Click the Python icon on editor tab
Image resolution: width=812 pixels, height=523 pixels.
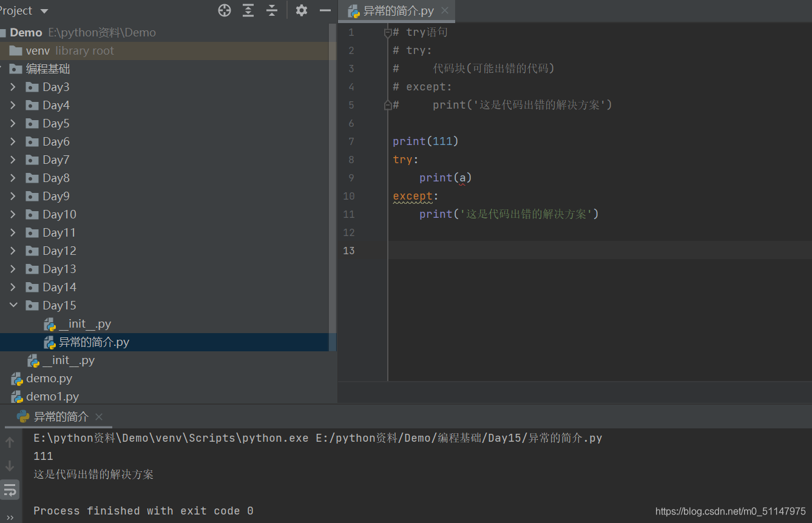click(x=354, y=12)
